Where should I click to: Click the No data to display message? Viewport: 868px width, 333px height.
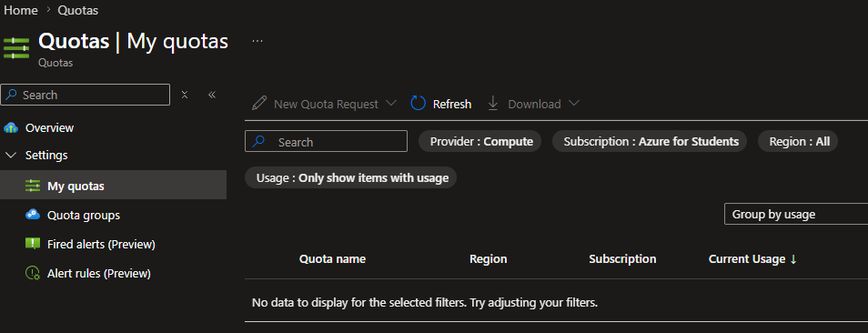425,303
